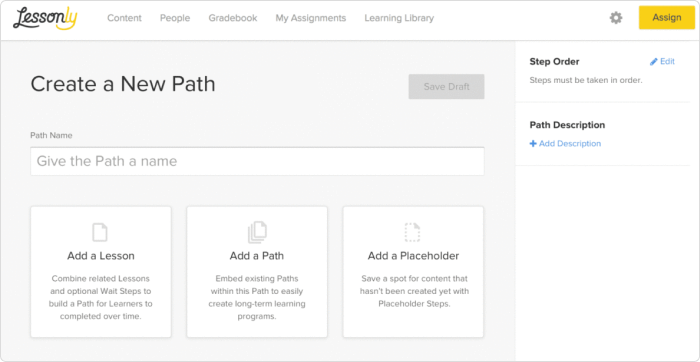Open the Learning Library
This screenshot has width=700, height=362.
pyautogui.click(x=399, y=18)
